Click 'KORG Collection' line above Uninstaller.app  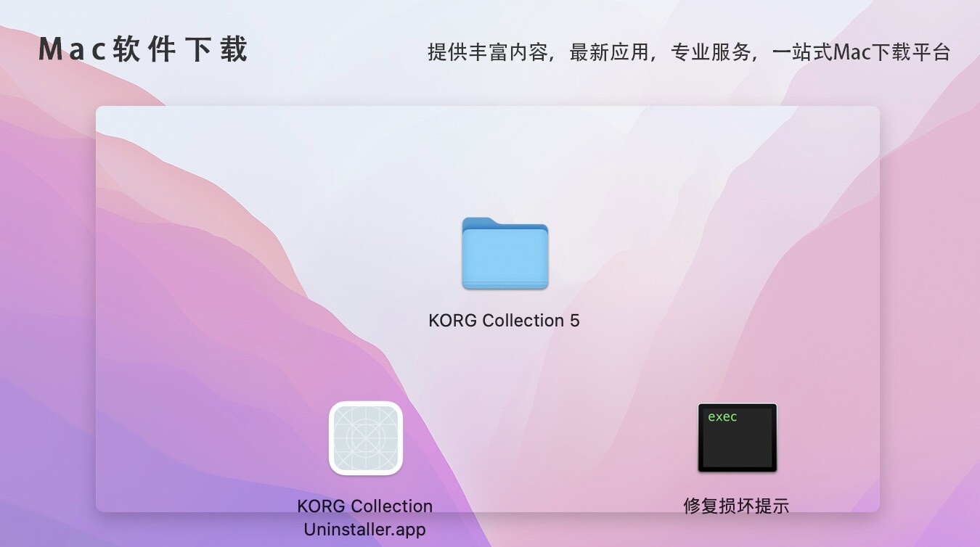(365, 506)
